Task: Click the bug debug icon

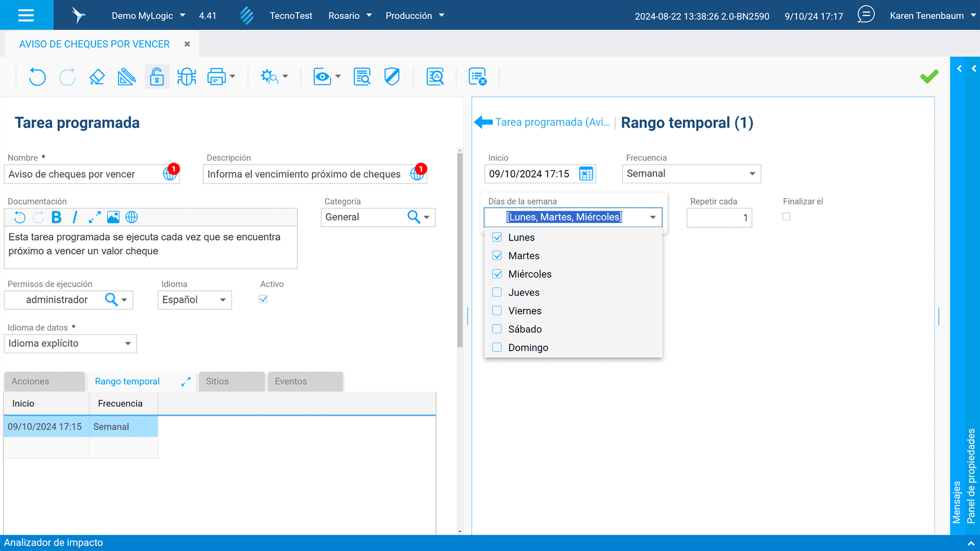Action: [x=187, y=77]
